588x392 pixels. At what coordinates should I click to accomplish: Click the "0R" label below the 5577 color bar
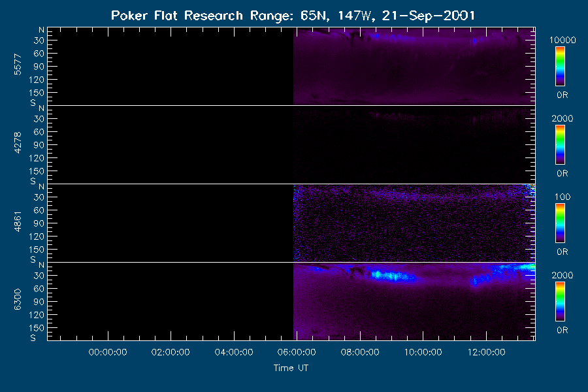point(563,95)
